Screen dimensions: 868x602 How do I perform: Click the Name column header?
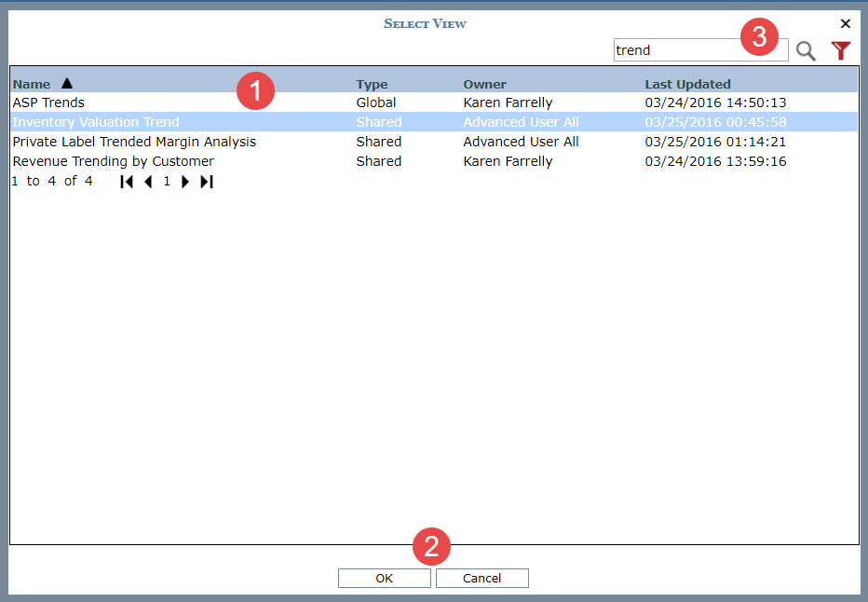point(32,84)
